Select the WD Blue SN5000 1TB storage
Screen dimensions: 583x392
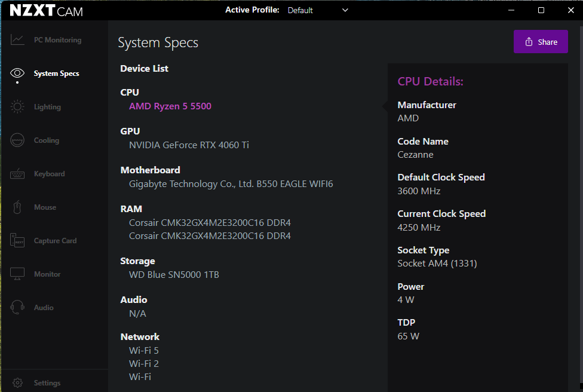click(174, 275)
